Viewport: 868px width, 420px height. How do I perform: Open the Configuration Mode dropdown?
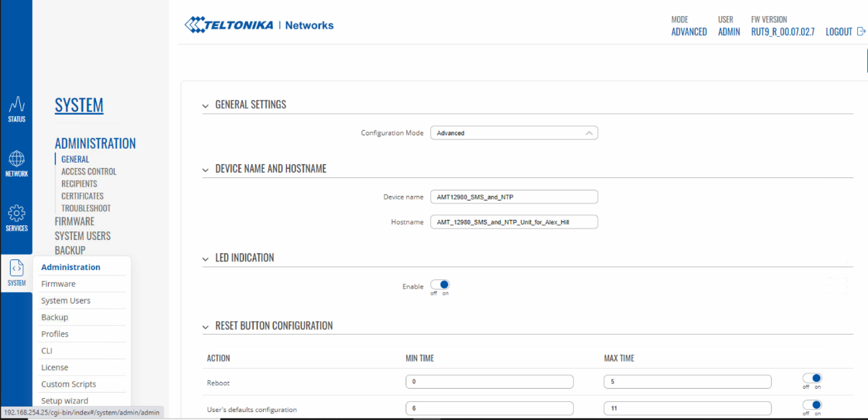[x=514, y=133]
